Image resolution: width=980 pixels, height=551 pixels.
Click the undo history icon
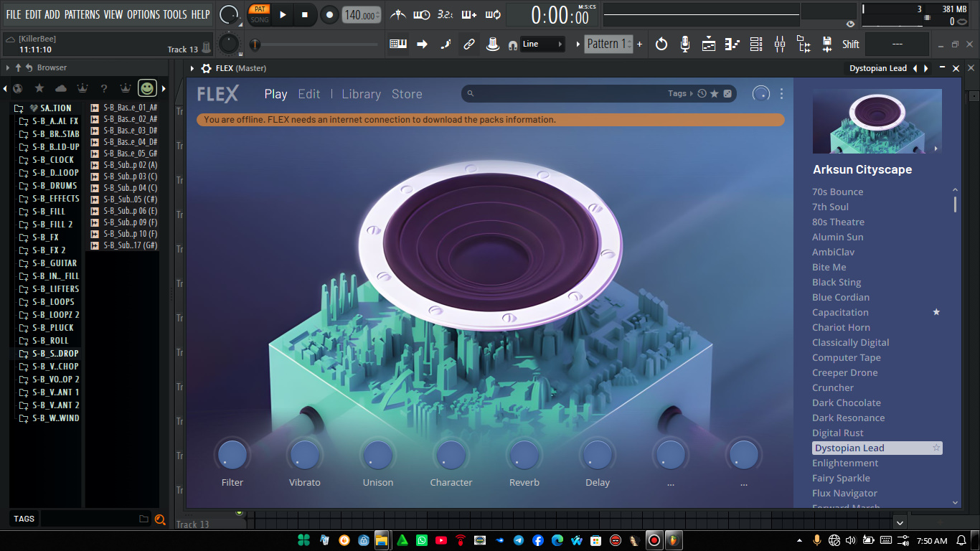click(x=661, y=44)
